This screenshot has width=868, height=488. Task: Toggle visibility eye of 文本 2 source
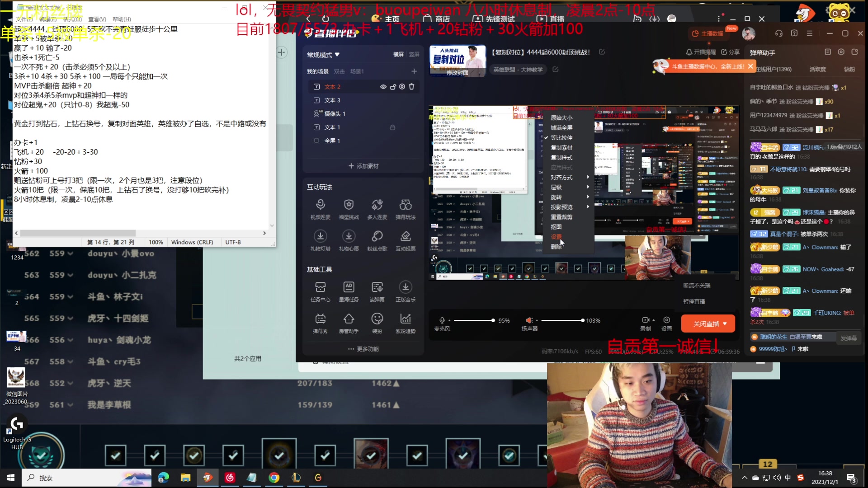pos(383,87)
